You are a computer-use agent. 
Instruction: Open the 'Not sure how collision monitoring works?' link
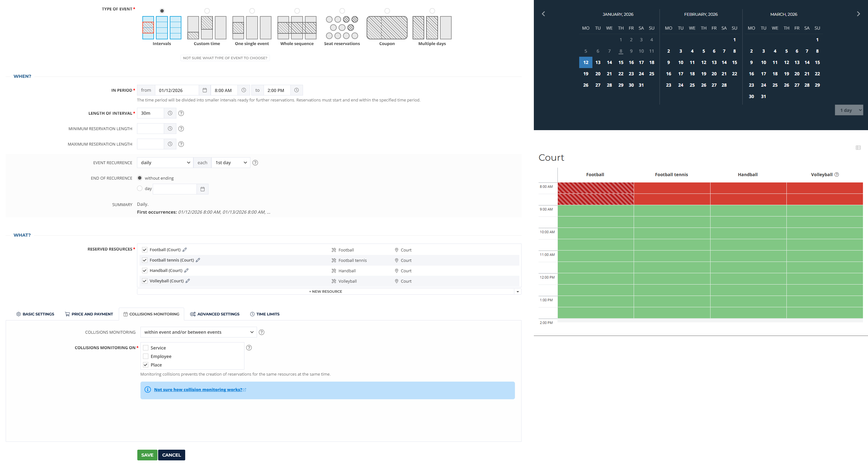[x=198, y=389]
